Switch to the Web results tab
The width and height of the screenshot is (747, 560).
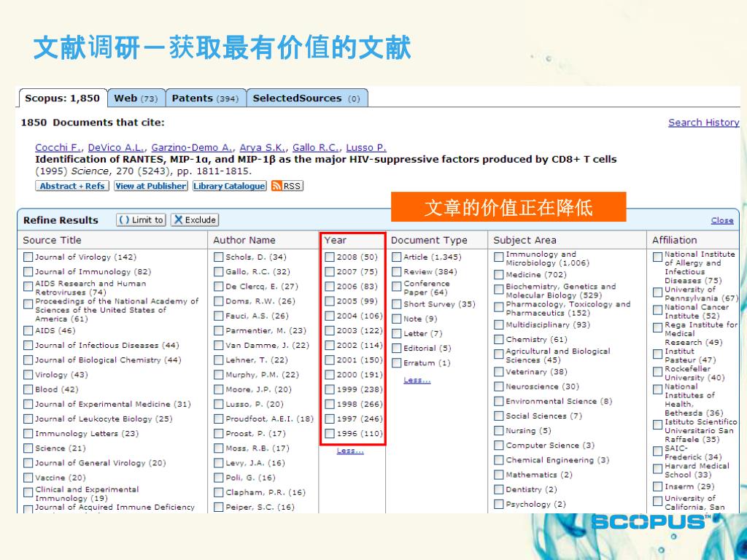point(136,98)
